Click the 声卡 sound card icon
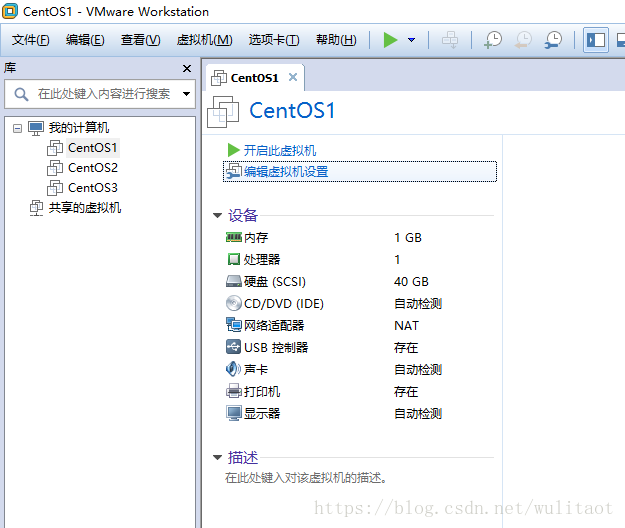Image resolution: width=625 pixels, height=528 pixels. pyautogui.click(x=233, y=369)
